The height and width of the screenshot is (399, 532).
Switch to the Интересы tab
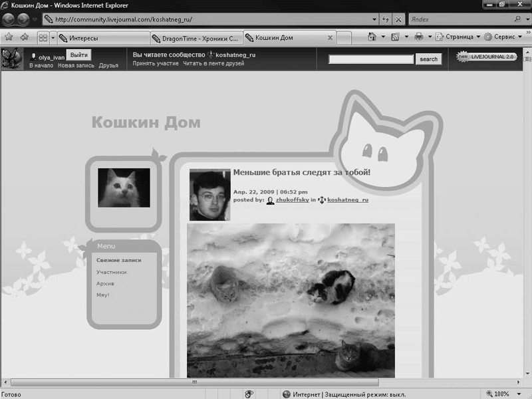point(102,38)
